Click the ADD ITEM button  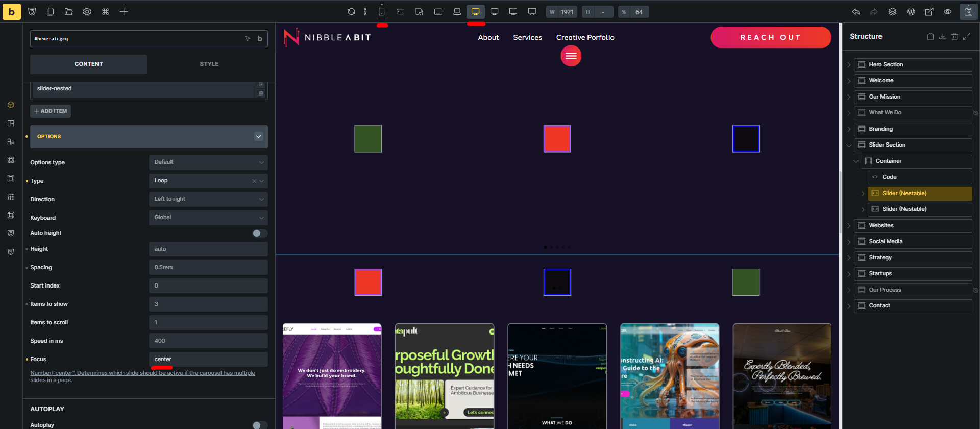(51, 111)
